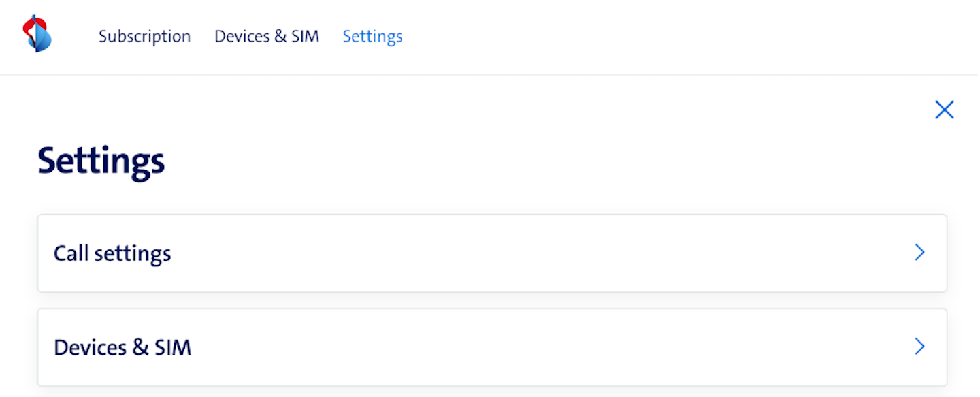Viewport: 980px width, 397px height.
Task: Click the chevron arrow on Call settings
Action: point(919,253)
